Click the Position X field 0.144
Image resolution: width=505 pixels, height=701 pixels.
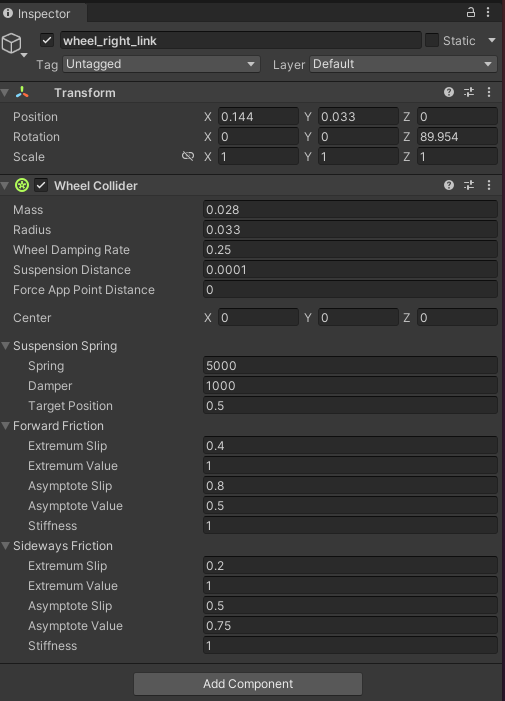point(258,116)
